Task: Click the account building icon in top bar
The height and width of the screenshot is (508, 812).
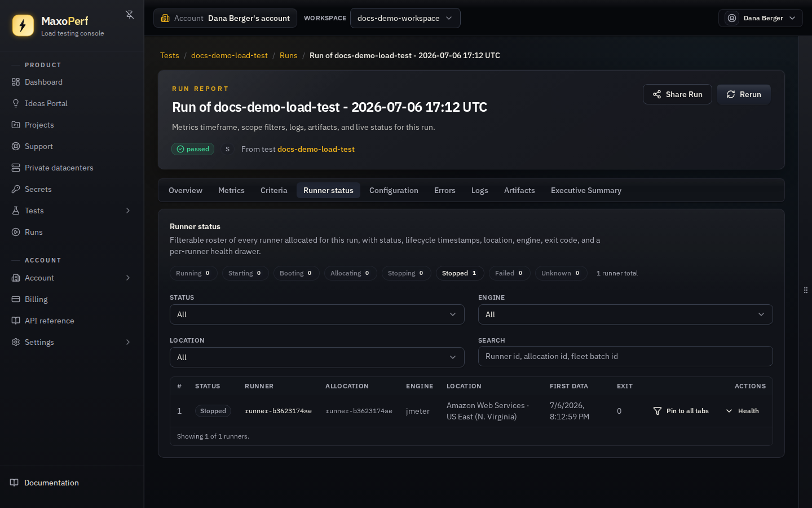Action: pos(165,18)
